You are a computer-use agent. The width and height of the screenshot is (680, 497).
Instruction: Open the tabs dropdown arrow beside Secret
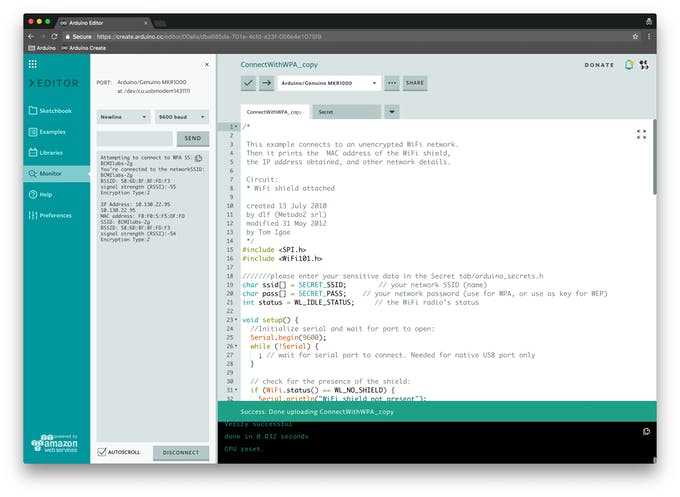(x=391, y=112)
